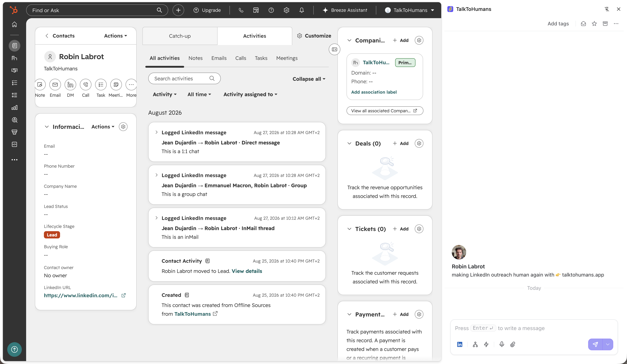Click the Call icon under Robin Labrot
Viewport: 627px width, 364px height.
(86, 85)
